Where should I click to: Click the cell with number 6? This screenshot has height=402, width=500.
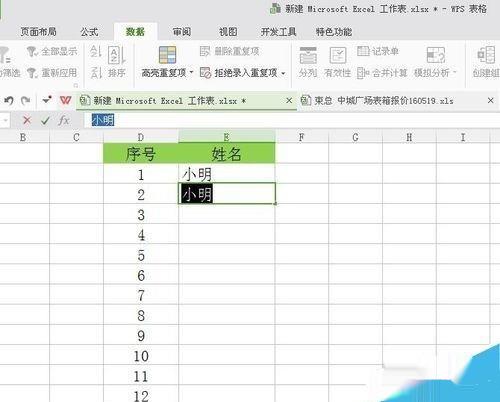pos(141,274)
